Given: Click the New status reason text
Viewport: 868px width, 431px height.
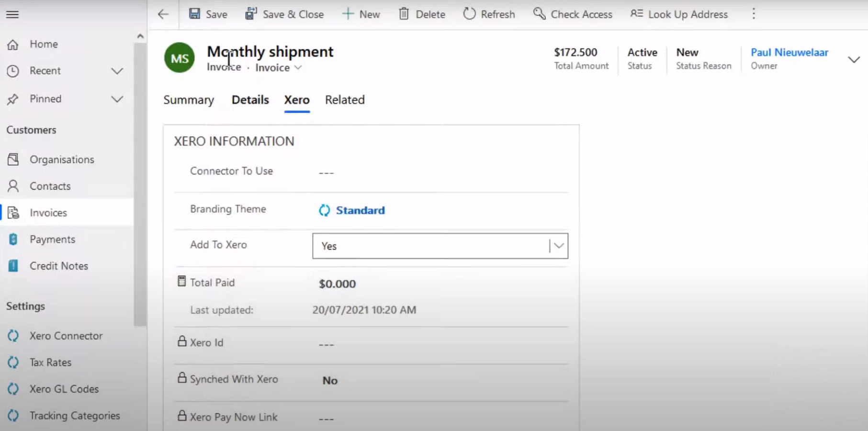Looking at the screenshot, I should [x=687, y=52].
